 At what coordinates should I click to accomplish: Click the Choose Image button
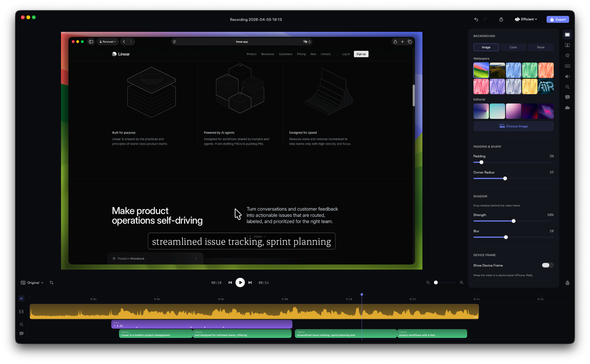click(513, 126)
